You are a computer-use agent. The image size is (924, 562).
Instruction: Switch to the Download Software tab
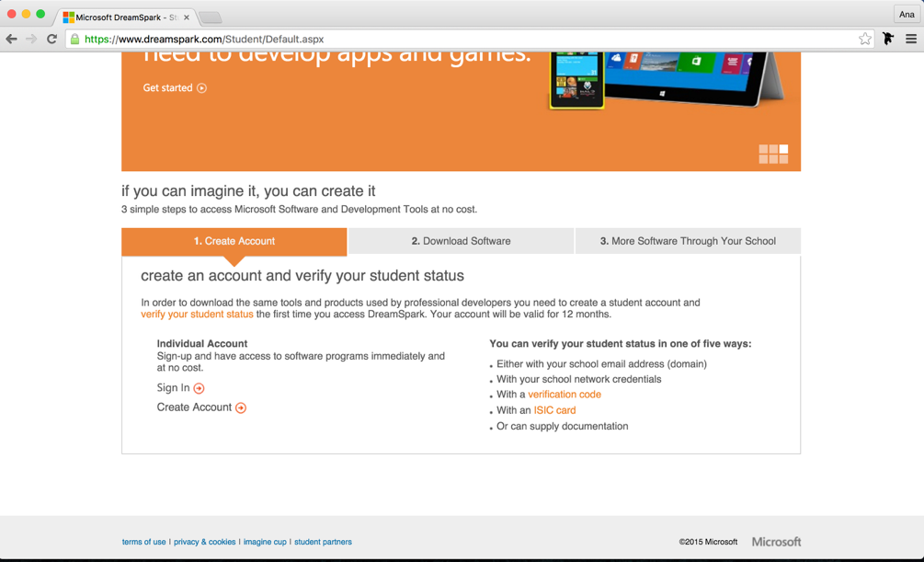tap(461, 241)
